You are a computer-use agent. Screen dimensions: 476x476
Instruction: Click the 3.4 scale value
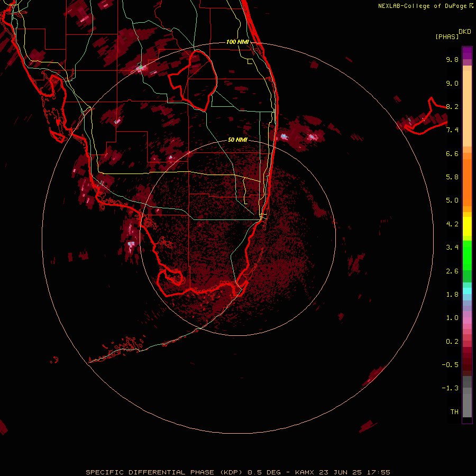tap(452, 248)
